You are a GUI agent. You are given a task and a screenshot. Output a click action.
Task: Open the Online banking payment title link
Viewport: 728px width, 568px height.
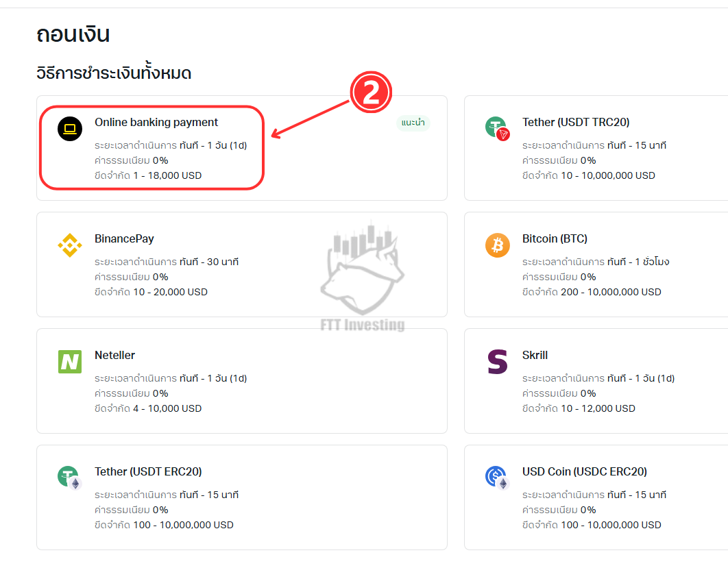tap(156, 122)
